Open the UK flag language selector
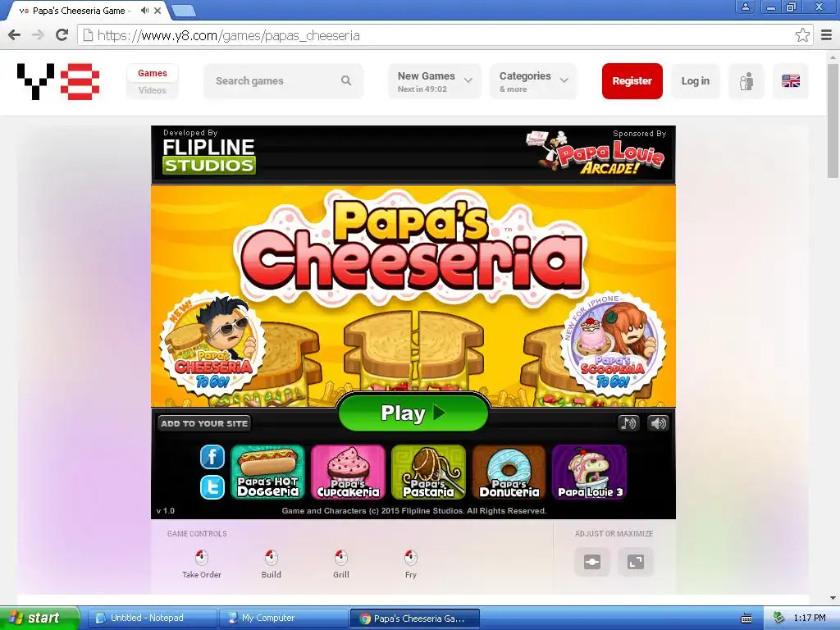 click(x=791, y=81)
